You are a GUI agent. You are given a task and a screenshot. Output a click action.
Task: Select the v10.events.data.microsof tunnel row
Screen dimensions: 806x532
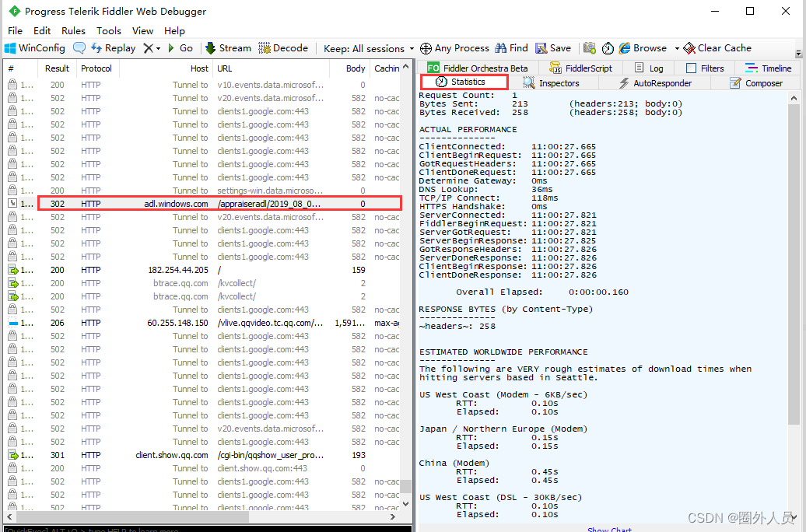click(x=202, y=84)
